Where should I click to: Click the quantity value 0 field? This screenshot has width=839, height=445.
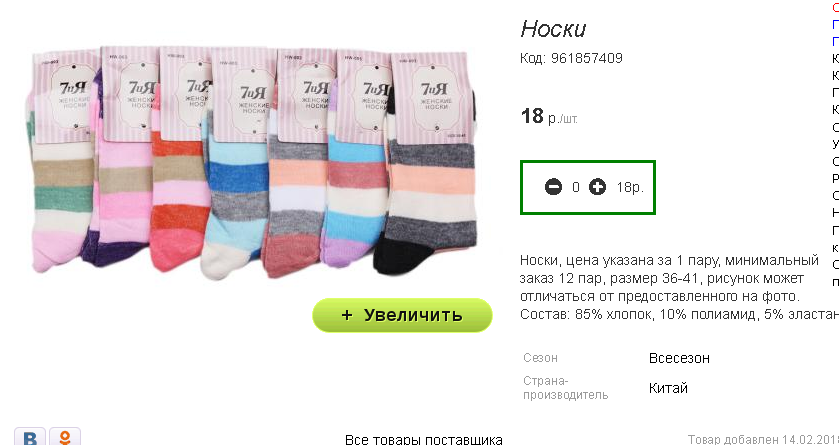click(x=576, y=187)
